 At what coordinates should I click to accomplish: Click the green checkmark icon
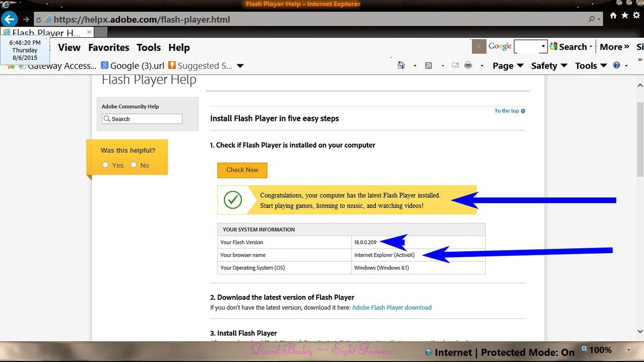[232, 200]
